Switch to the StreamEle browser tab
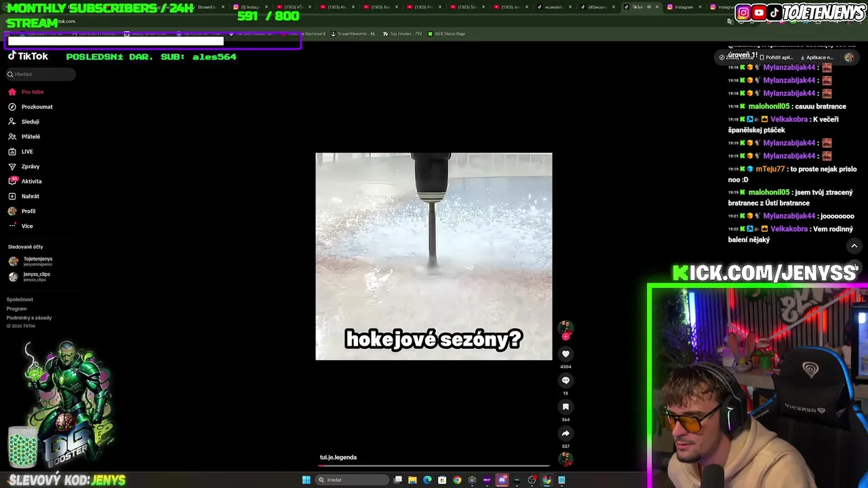Screen dimensions: 868x488 [x=206, y=7]
